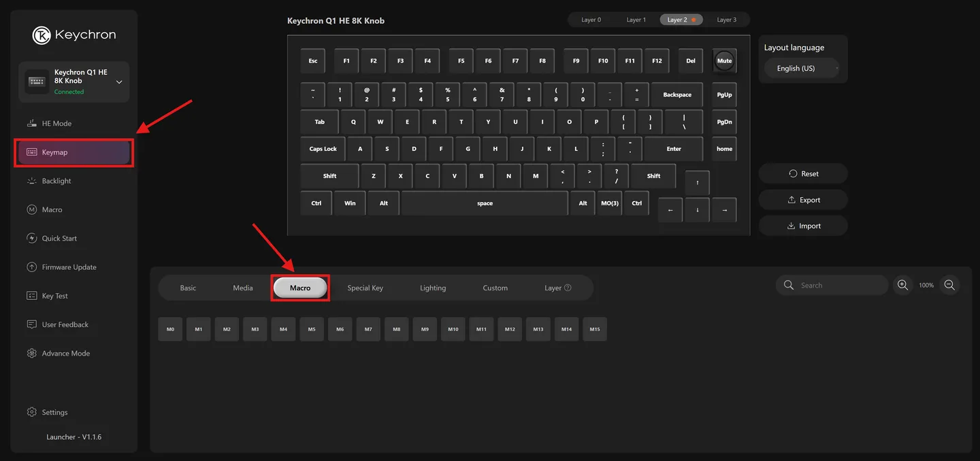
Task: Select the Del key on the keyboard
Action: pos(691,61)
